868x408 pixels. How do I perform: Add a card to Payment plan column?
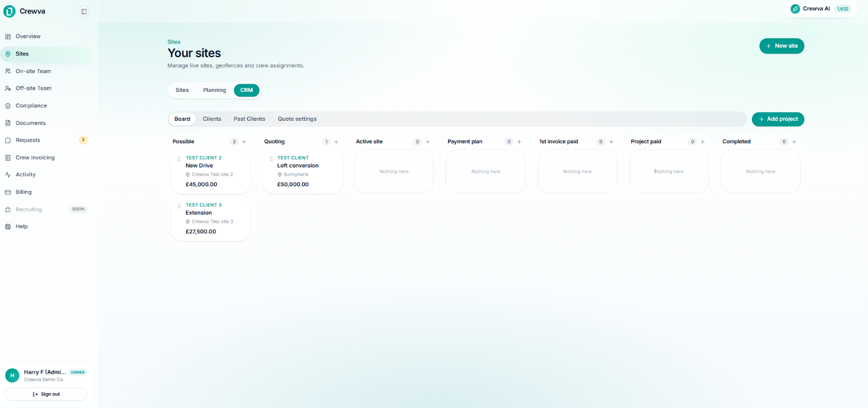tap(520, 142)
